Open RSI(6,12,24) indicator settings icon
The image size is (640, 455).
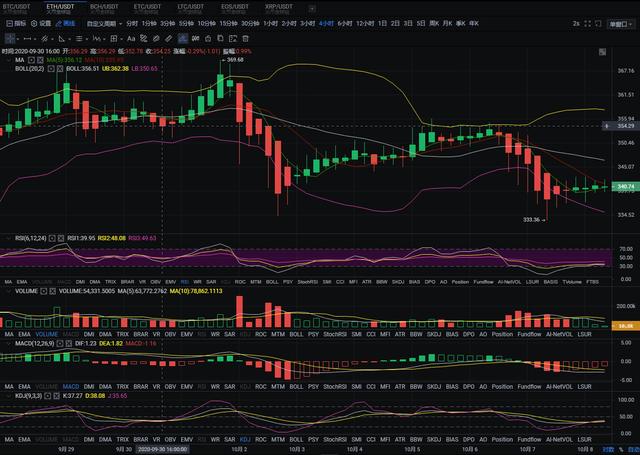52,238
